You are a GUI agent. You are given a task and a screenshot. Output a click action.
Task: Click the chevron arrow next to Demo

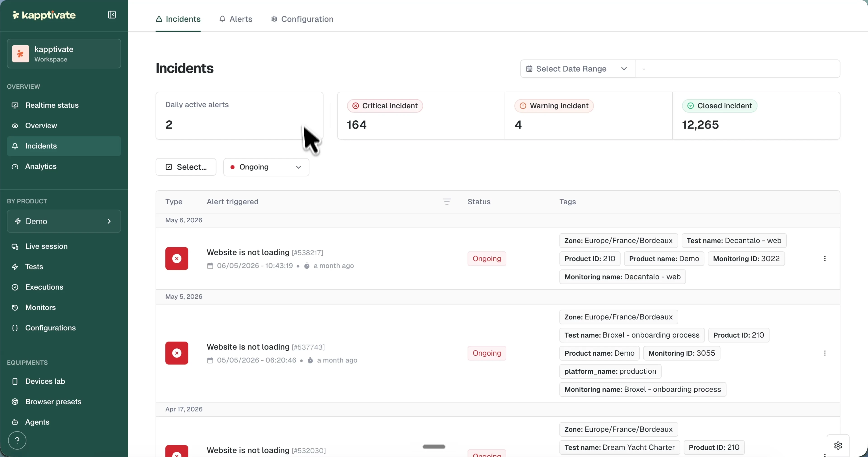pyautogui.click(x=109, y=221)
